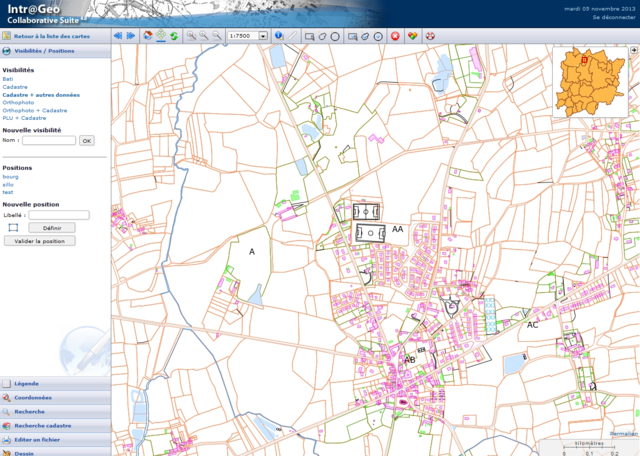This screenshot has width=640, height=456.
Task: Click the orange overview map thumbnail
Action: point(590,82)
